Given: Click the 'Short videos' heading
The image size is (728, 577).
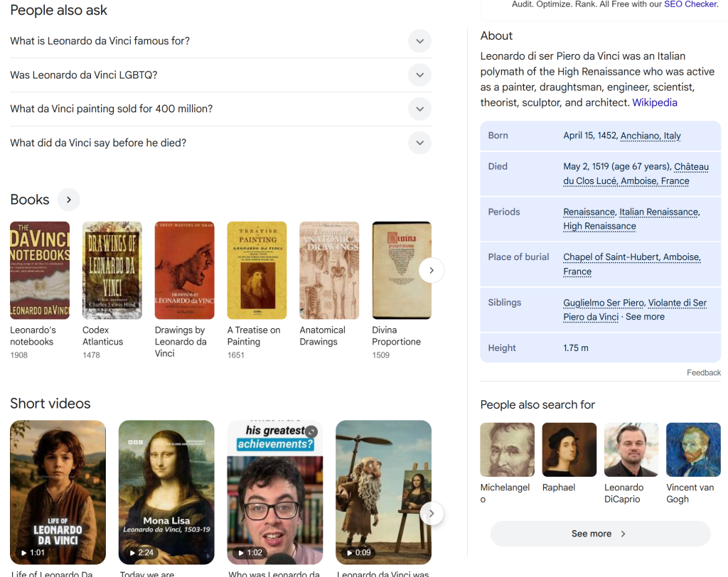Looking at the screenshot, I should click(x=50, y=404).
